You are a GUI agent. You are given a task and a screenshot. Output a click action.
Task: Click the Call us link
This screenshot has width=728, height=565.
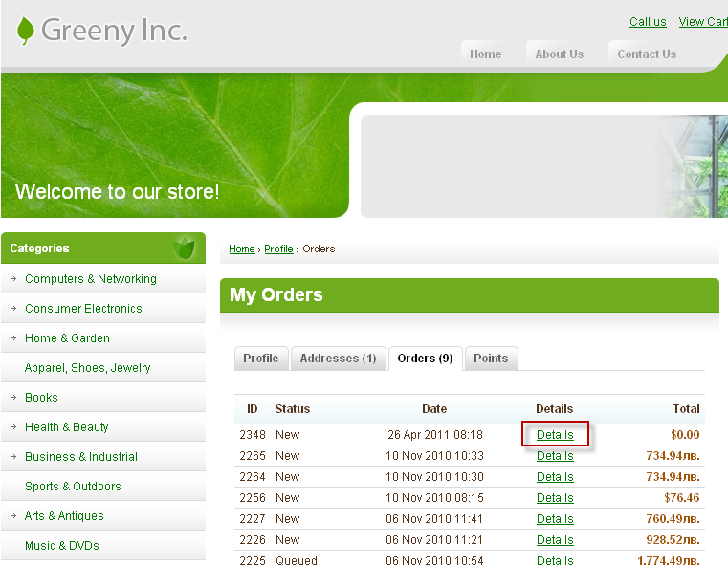point(648,22)
